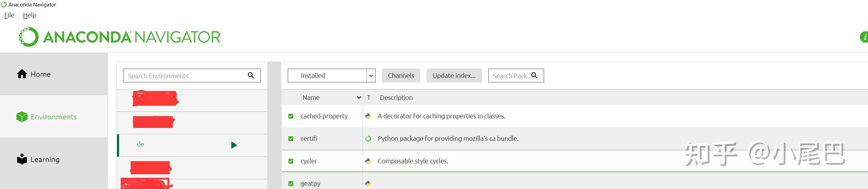Click the Channels button
Screen dimensions: 868x189
tap(401, 76)
